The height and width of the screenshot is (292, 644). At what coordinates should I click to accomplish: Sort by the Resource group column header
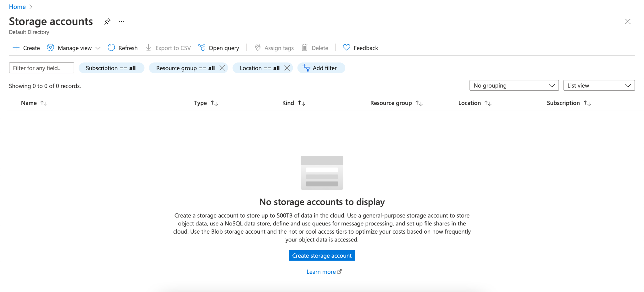(x=391, y=103)
